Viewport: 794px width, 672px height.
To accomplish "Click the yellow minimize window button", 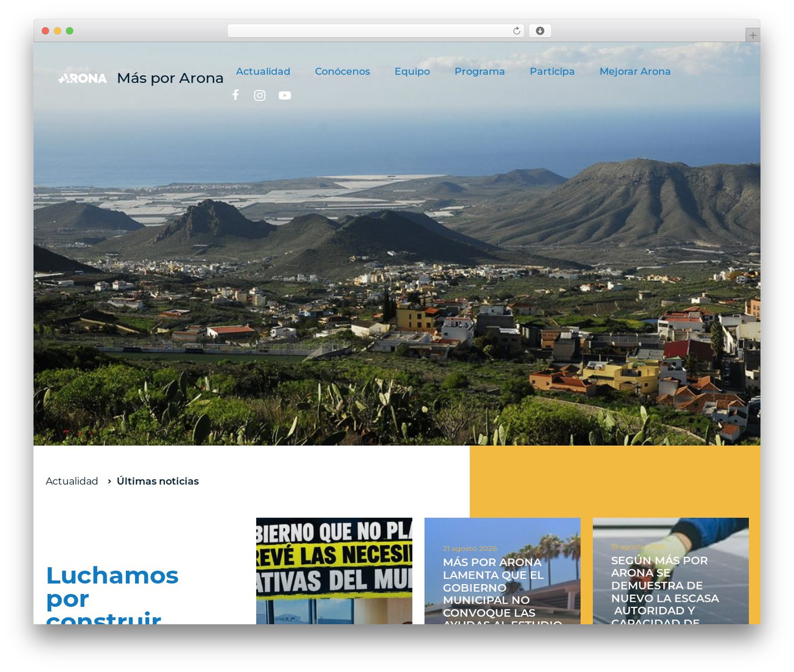I will pyautogui.click(x=57, y=31).
